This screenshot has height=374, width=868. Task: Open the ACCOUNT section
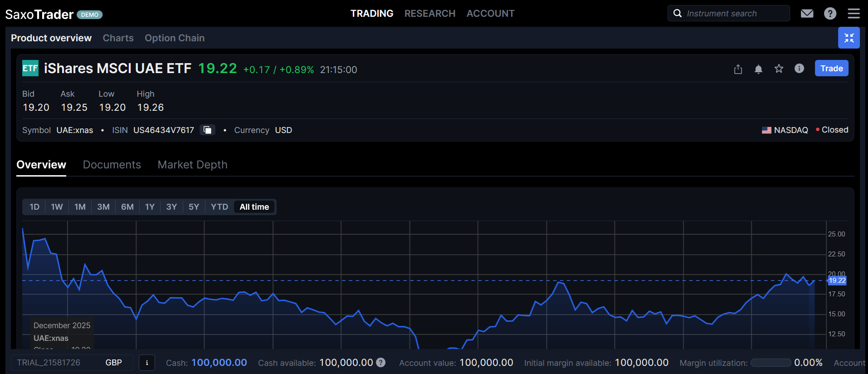(491, 14)
